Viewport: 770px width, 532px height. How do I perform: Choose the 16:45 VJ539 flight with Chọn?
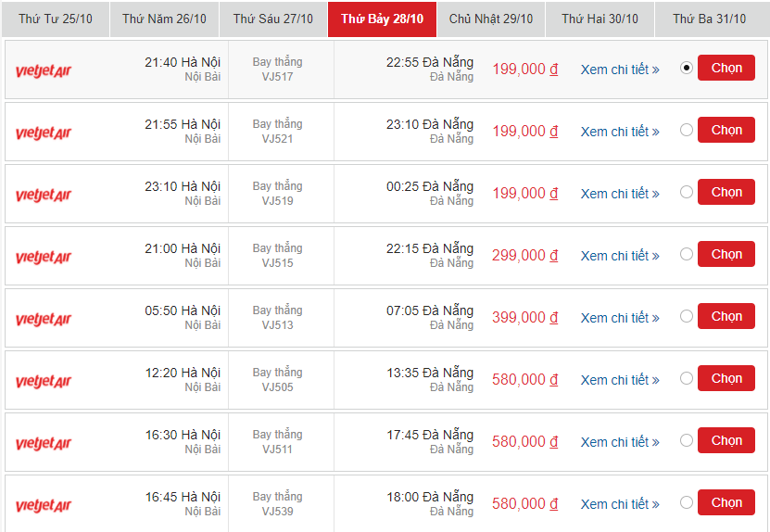[x=726, y=503]
